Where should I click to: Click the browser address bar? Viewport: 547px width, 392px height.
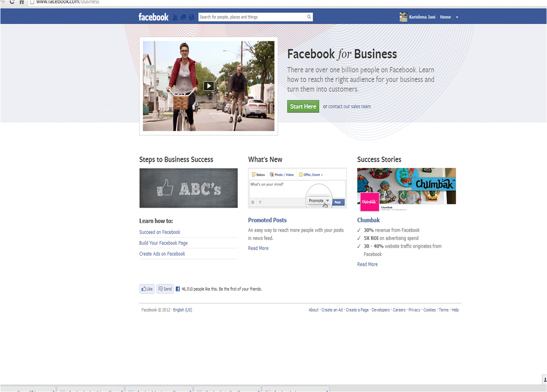pyautogui.click(x=287, y=2)
